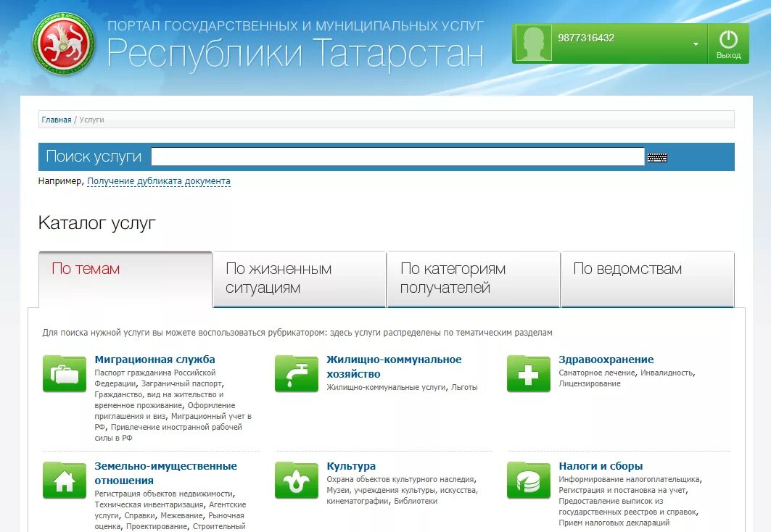The height and width of the screenshot is (532, 771).
Task: Switch to По ведомствам tab
Action: tap(648, 279)
